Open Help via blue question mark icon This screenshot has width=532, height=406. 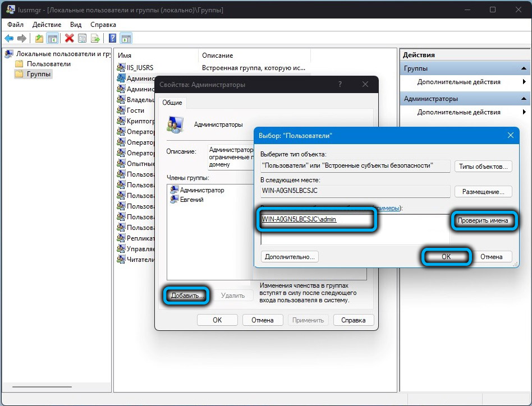112,38
